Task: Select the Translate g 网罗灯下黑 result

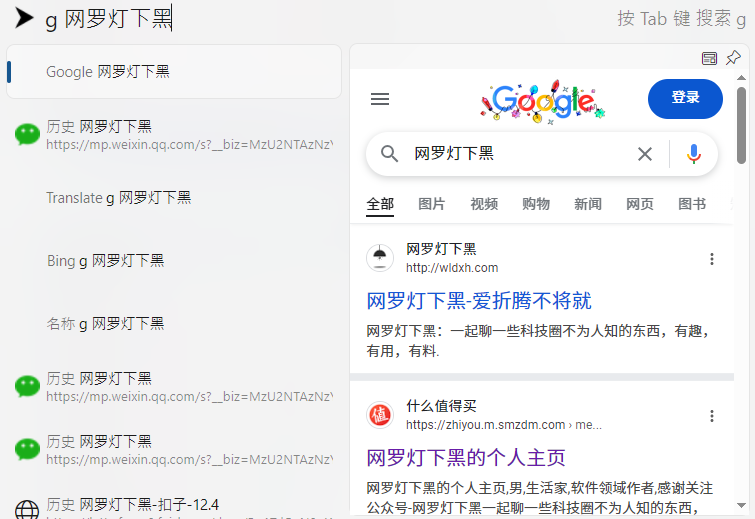Action: coord(118,198)
